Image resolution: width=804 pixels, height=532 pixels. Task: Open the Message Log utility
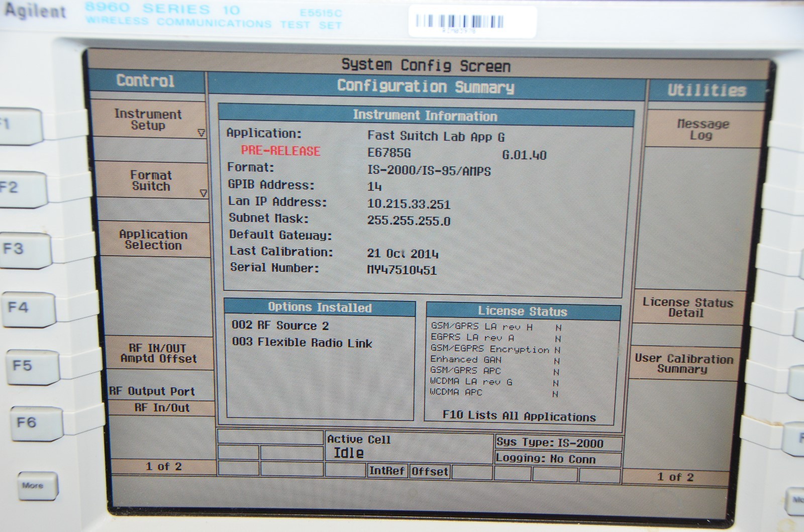pyautogui.click(x=702, y=130)
